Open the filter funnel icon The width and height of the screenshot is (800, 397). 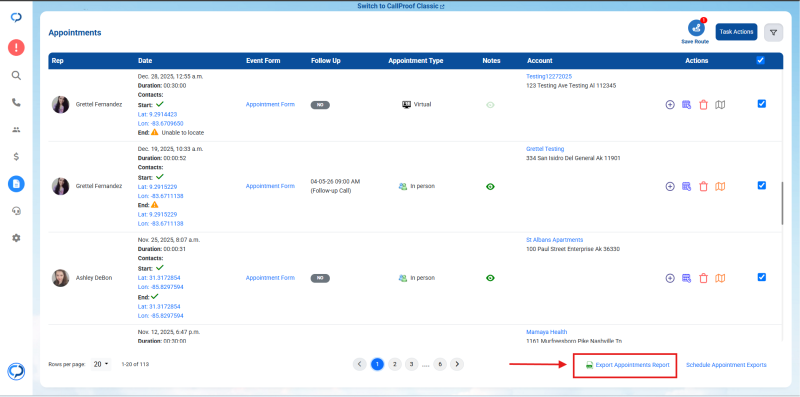(x=773, y=32)
